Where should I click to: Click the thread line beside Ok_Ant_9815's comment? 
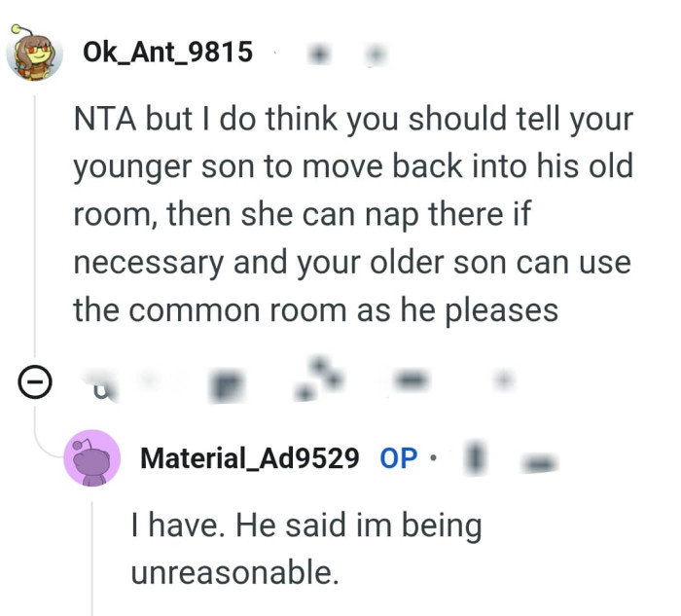(x=37, y=224)
